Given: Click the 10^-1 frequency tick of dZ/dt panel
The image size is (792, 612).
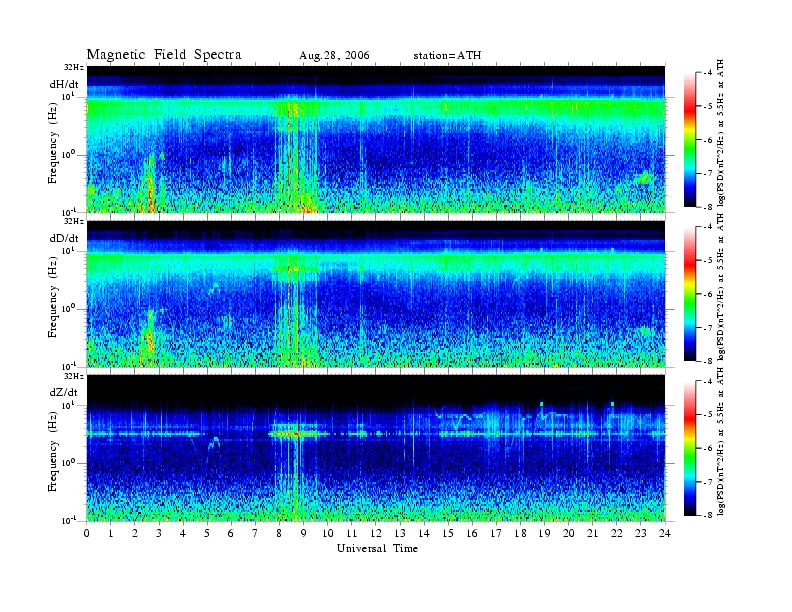Looking at the screenshot, I should coord(68,520).
